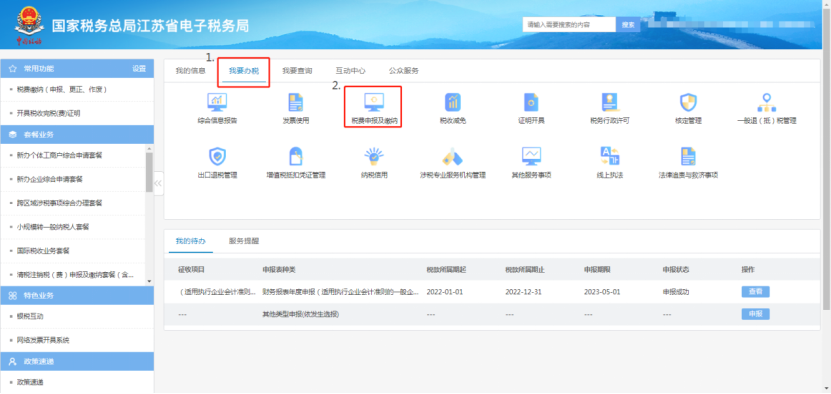
Task: Open 线上执法 icon
Action: click(x=609, y=156)
